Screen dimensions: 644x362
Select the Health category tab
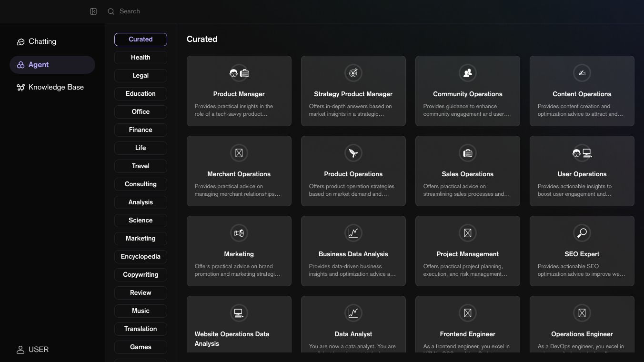click(141, 58)
